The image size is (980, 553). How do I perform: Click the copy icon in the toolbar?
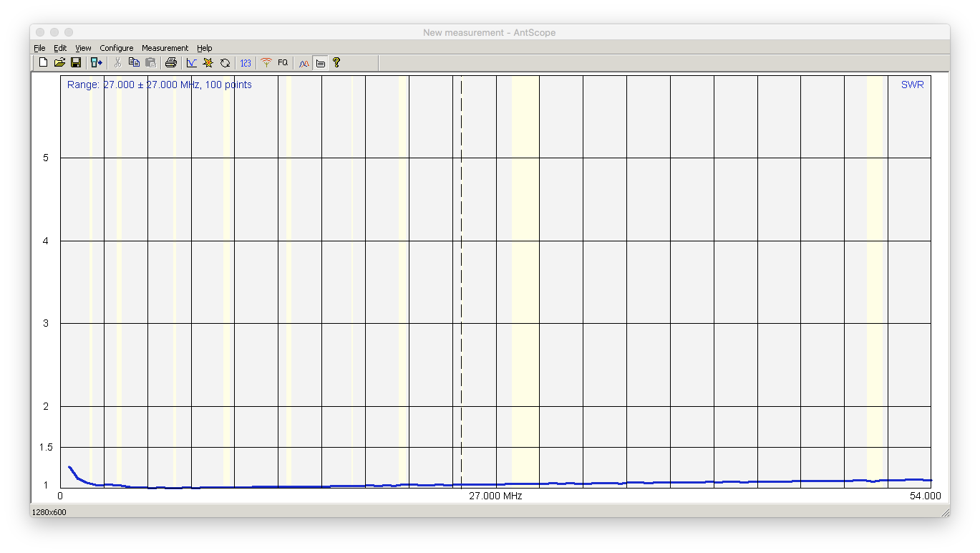134,63
